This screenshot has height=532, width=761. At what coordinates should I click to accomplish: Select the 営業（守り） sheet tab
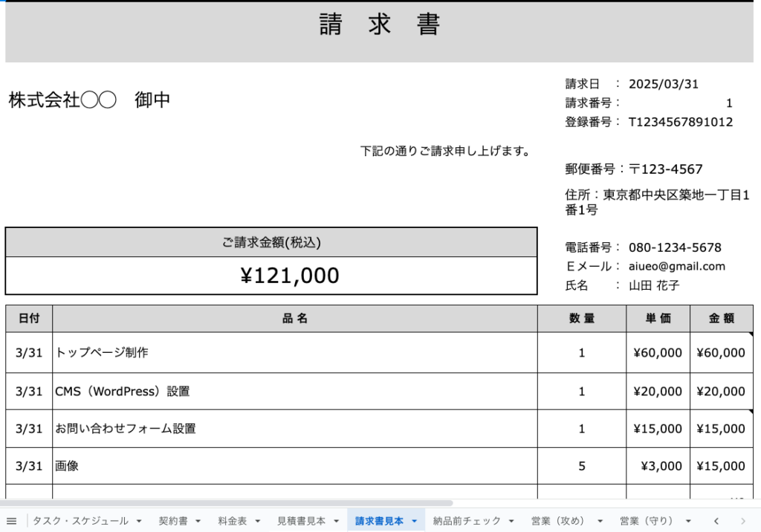pos(647,521)
